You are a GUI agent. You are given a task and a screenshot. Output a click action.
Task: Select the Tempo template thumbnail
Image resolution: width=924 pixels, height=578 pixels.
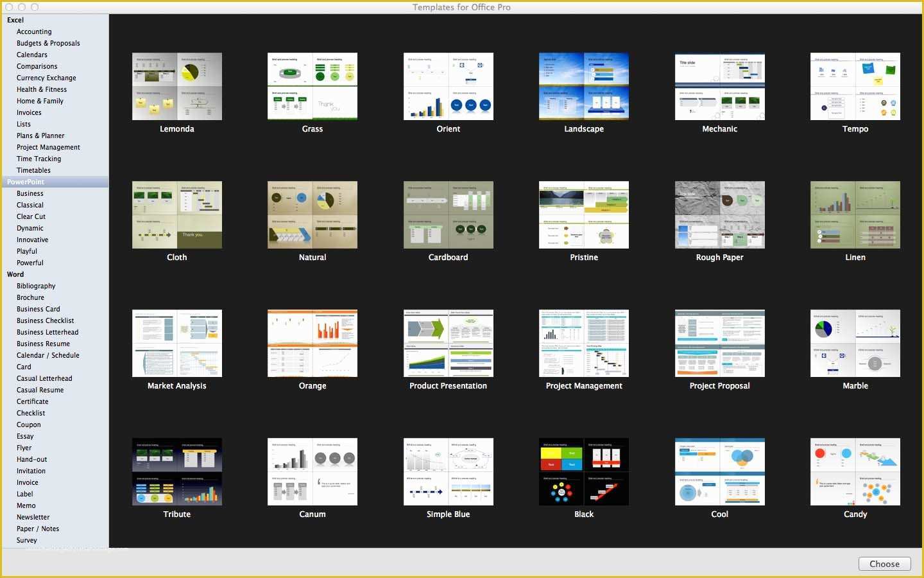[x=855, y=86]
